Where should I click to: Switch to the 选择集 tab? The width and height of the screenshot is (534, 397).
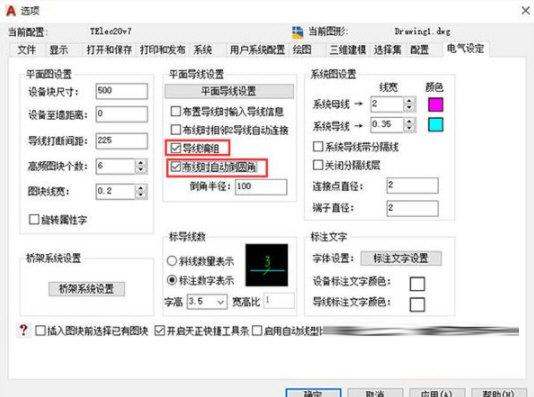coord(387,50)
